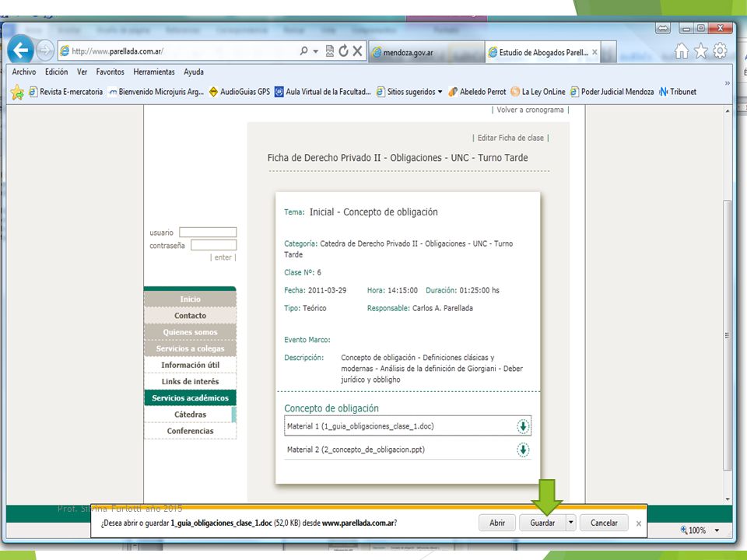Click the add-to-favorites-bar star icon
Image resolution: width=747 pixels, height=560 pixels.
pos(17,92)
